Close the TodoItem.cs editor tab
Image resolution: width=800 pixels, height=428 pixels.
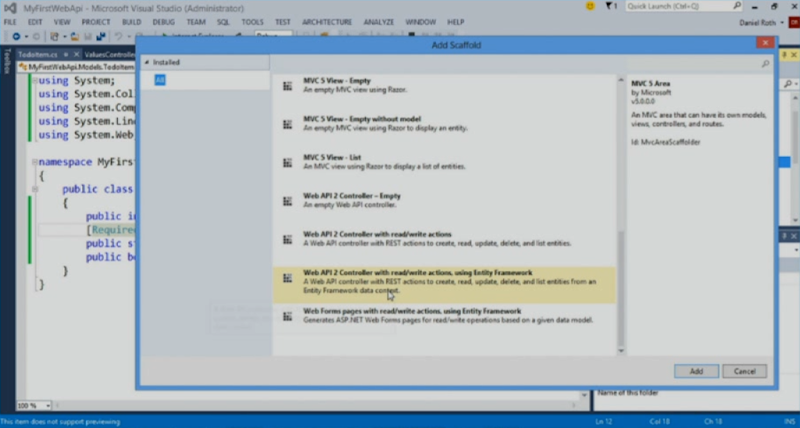pos(77,54)
